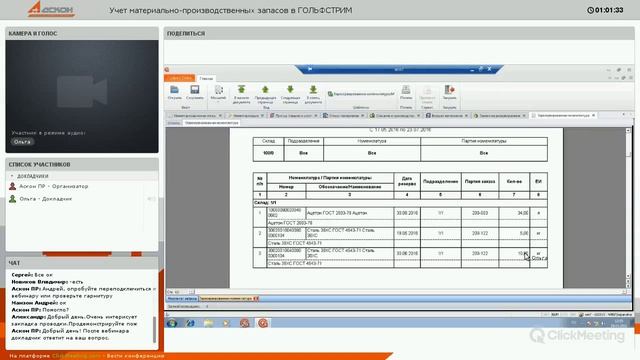The image size is (640, 360).
Task: Open the active red application taskbar icon
Action: (263, 323)
